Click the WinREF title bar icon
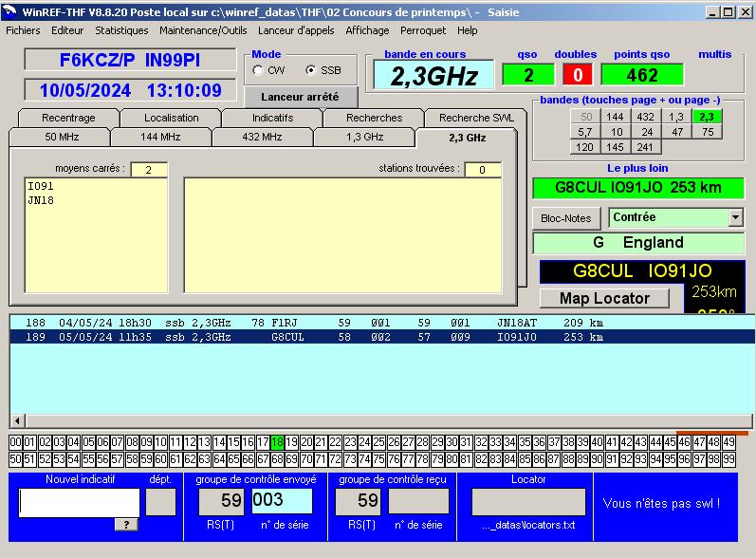The height and width of the screenshot is (558, 756). [x=9, y=12]
